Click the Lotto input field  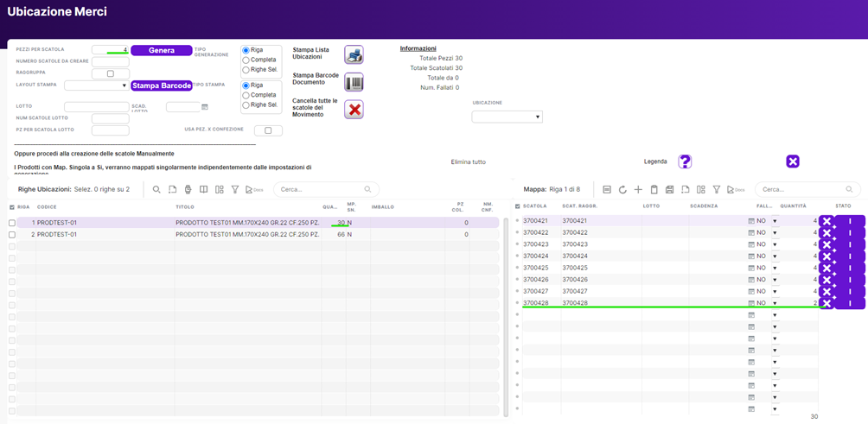[97, 107]
